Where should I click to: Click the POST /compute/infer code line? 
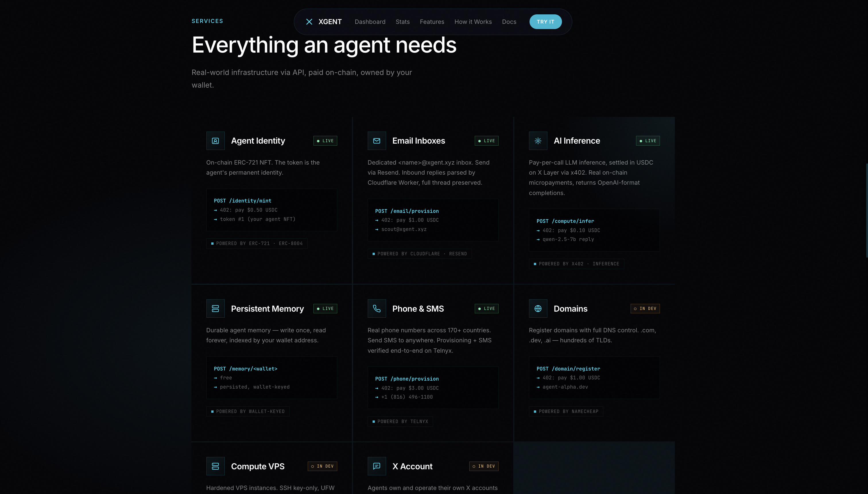(565, 221)
